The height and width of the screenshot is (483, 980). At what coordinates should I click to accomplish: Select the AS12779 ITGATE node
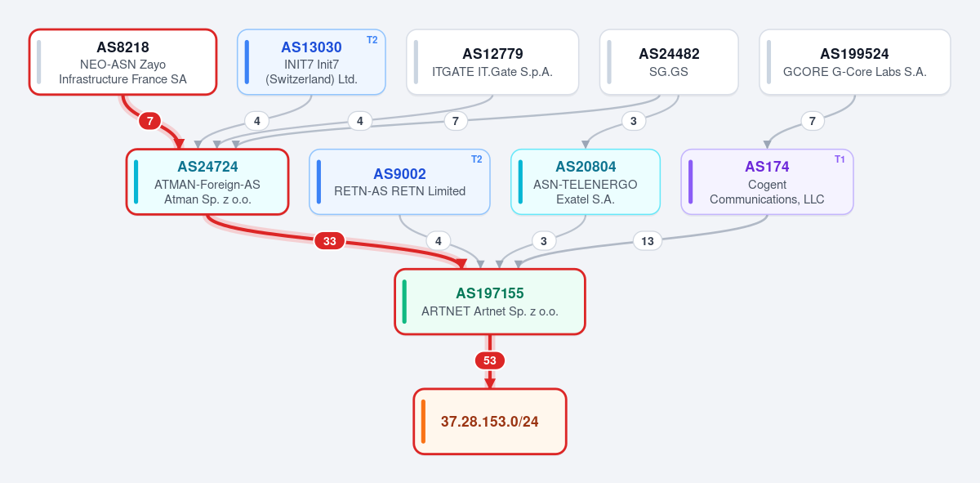(x=492, y=62)
